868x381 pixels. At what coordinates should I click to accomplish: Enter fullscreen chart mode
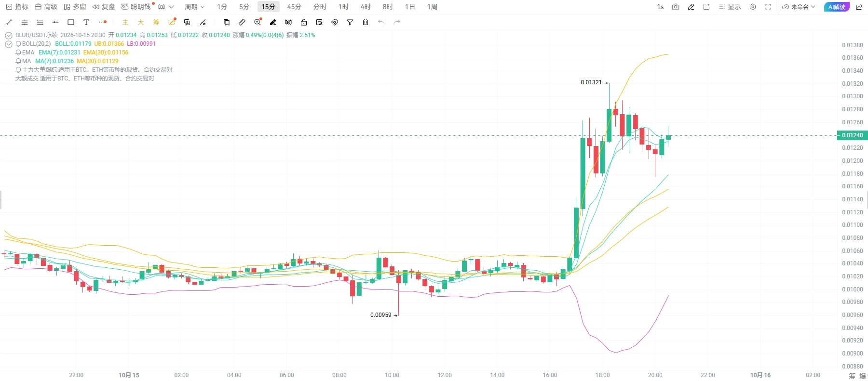[x=768, y=7]
